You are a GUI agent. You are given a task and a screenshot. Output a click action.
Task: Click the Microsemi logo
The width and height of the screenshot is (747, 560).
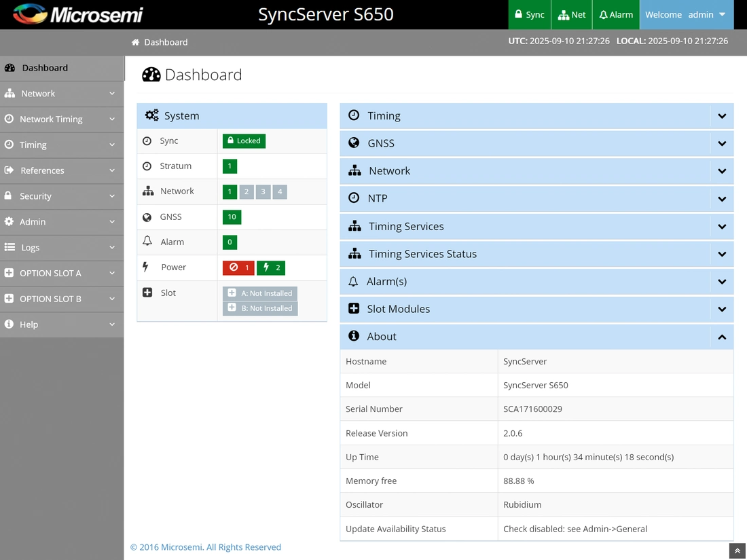click(77, 14)
